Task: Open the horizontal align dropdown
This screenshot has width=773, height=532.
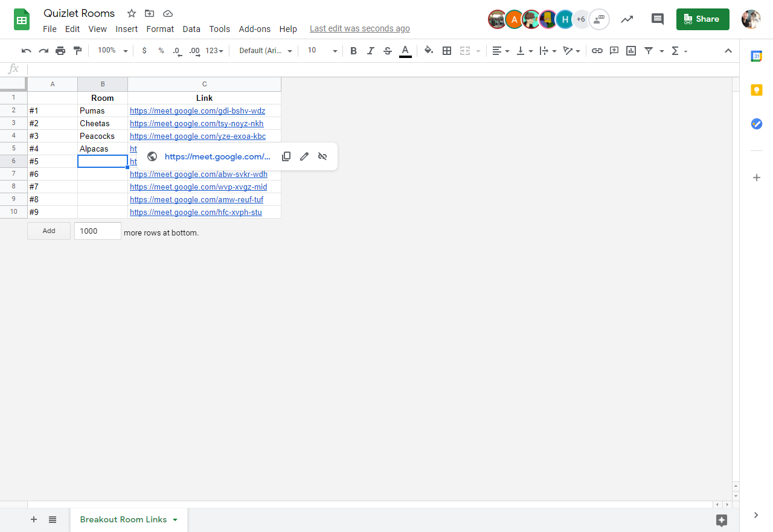Action: tap(501, 51)
